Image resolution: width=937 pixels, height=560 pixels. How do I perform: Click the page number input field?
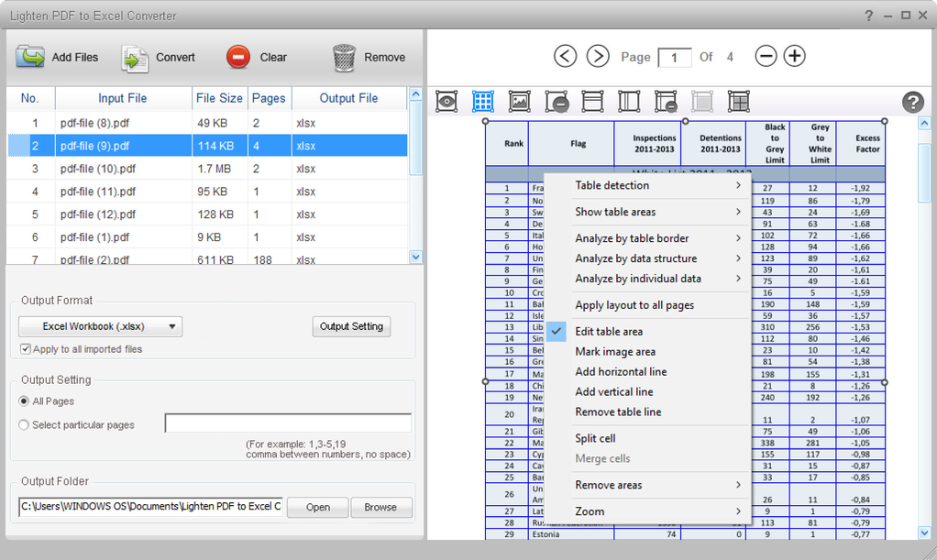tap(675, 58)
